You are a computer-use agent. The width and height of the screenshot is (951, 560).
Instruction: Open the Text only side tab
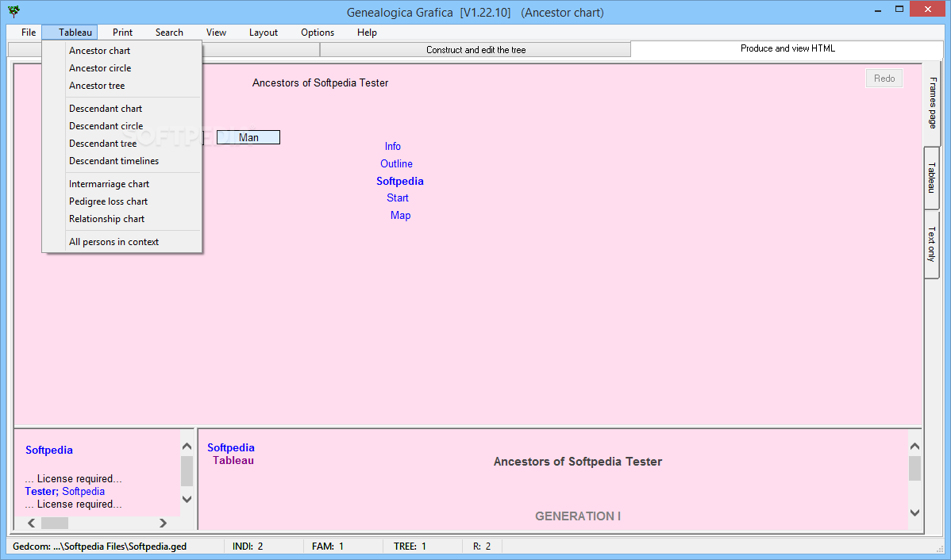click(932, 244)
